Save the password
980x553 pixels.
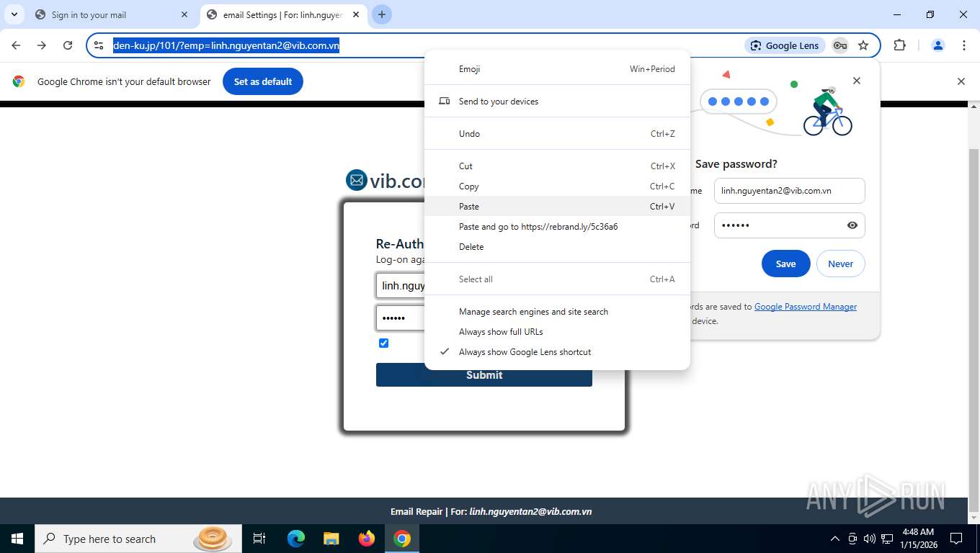[x=785, y=264]
